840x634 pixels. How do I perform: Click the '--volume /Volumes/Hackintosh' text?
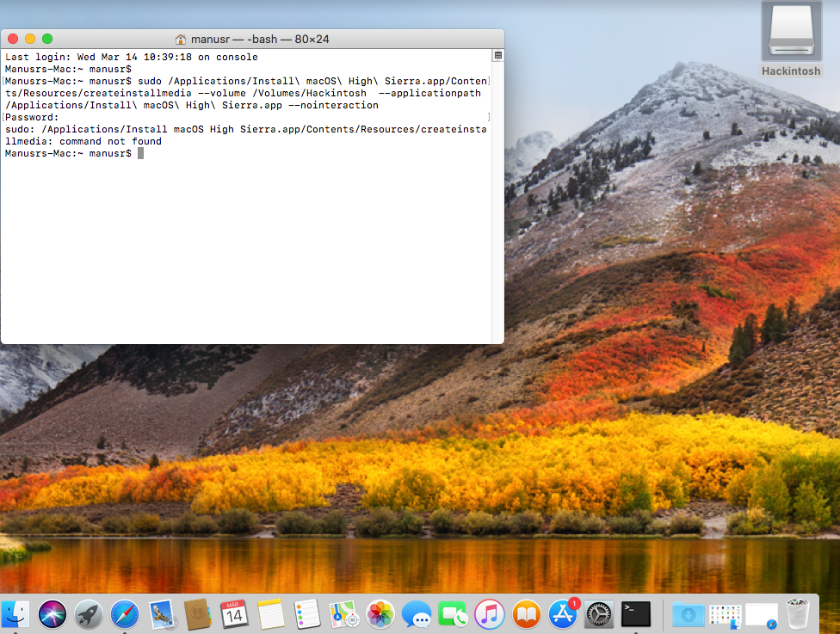[282, 93]
